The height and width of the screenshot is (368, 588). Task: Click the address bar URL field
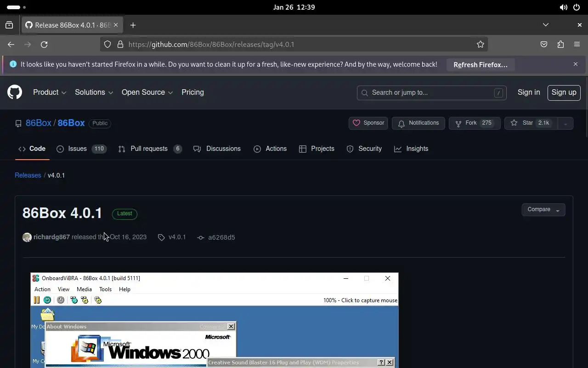pos(294,44)
